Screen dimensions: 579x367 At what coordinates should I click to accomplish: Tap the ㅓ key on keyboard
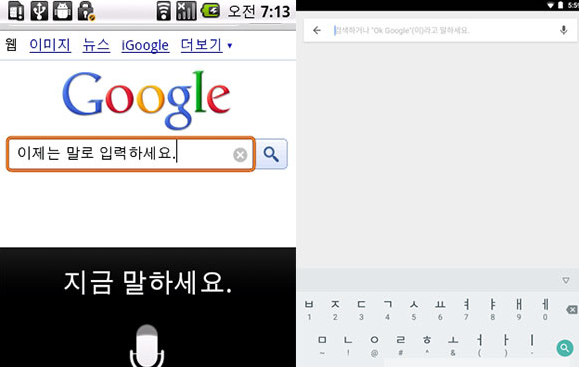coord(479,345)
